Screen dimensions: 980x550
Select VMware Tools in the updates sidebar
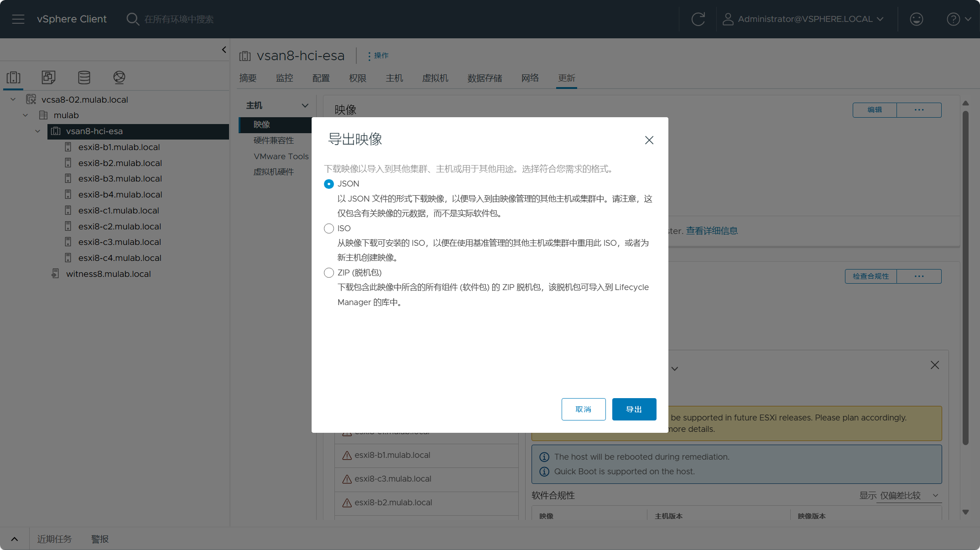point(281,156)
